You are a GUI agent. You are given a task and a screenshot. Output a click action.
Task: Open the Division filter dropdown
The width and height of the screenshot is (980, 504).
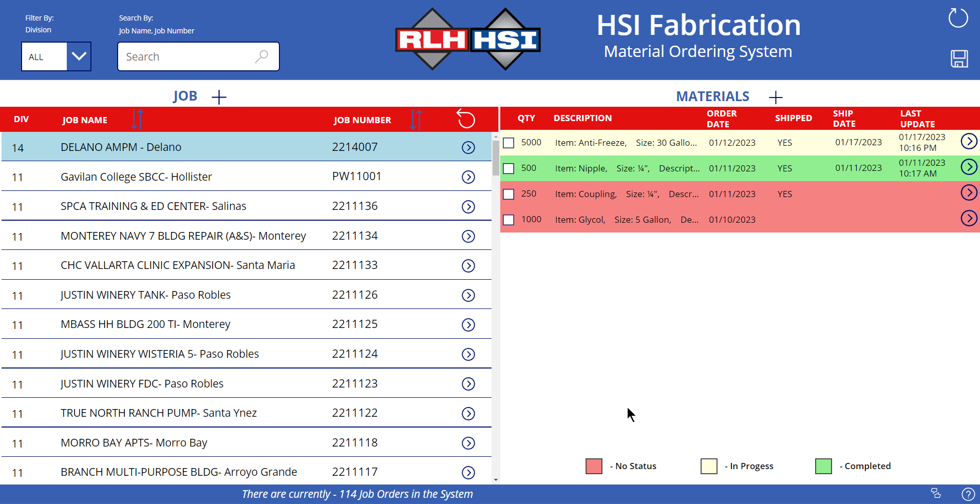(79, 56)
